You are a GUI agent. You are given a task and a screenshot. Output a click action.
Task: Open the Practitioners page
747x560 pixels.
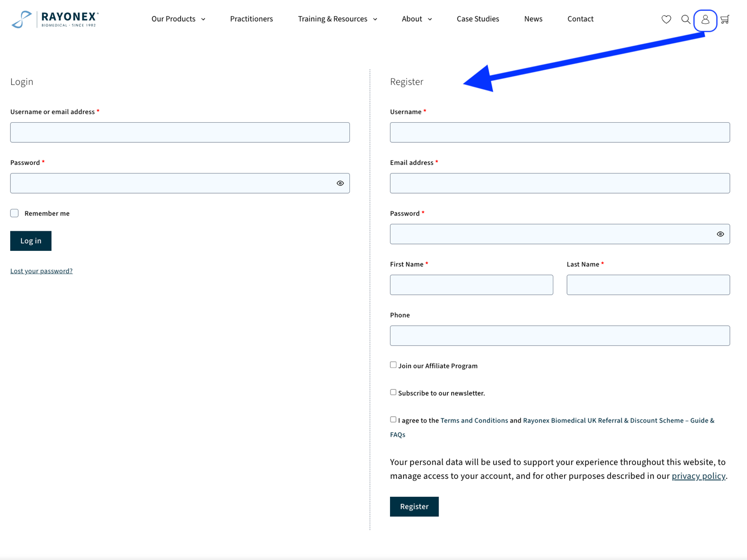click(252, 19)
